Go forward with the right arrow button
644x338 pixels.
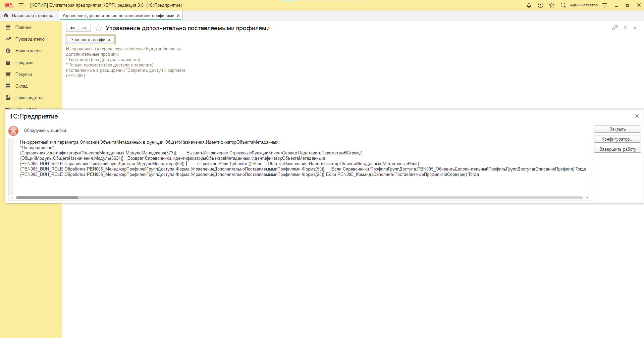tap(85, 28)
